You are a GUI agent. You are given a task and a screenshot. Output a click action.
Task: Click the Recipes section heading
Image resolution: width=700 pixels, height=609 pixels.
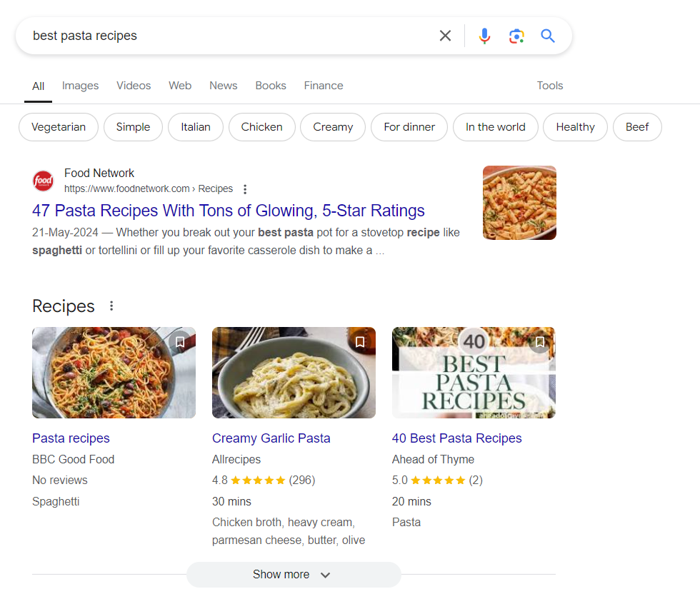tap(64, 306)
